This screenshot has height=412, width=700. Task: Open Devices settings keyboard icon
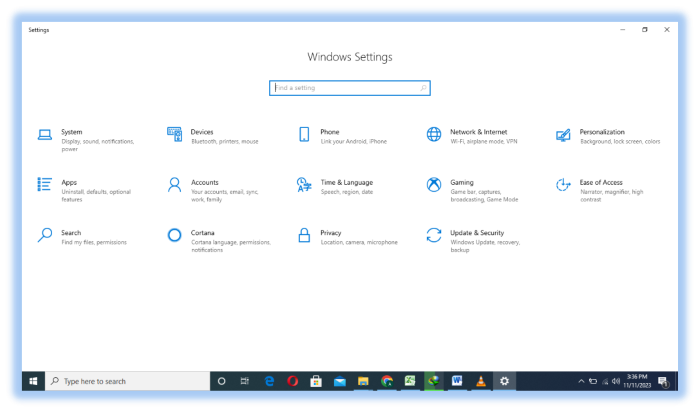pos(174,134)
